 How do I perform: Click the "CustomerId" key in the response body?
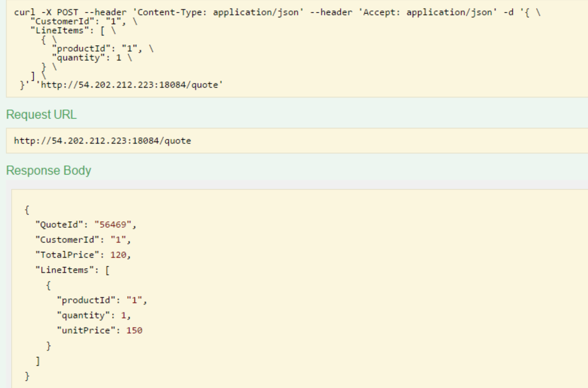67,240
